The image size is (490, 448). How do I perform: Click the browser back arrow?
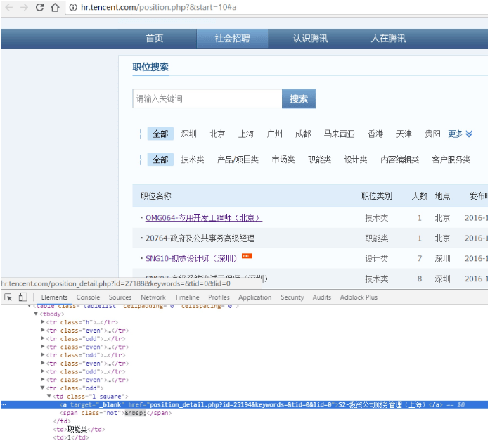click(8, 7)
